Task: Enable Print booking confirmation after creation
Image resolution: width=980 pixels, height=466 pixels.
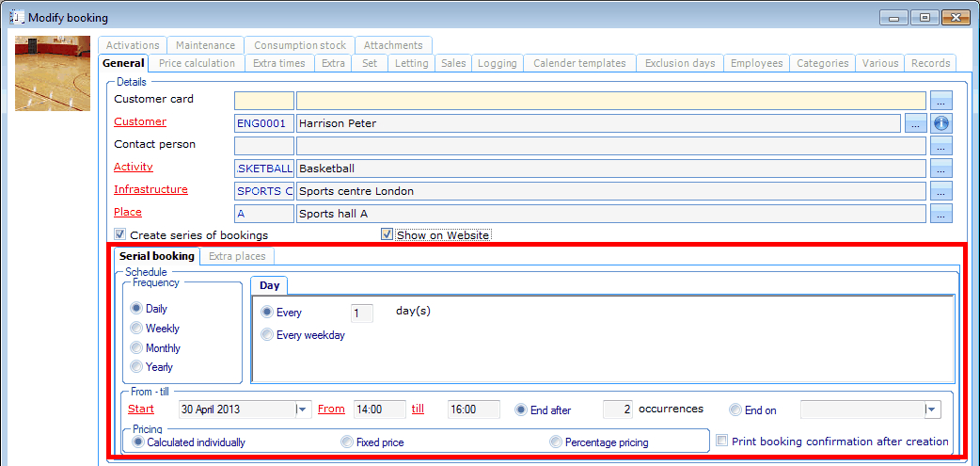Action: (722, 441)
